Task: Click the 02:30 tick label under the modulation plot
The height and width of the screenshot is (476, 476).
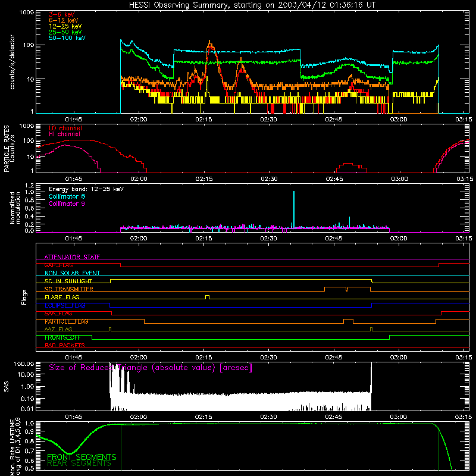Action: [x=269, y=239]
